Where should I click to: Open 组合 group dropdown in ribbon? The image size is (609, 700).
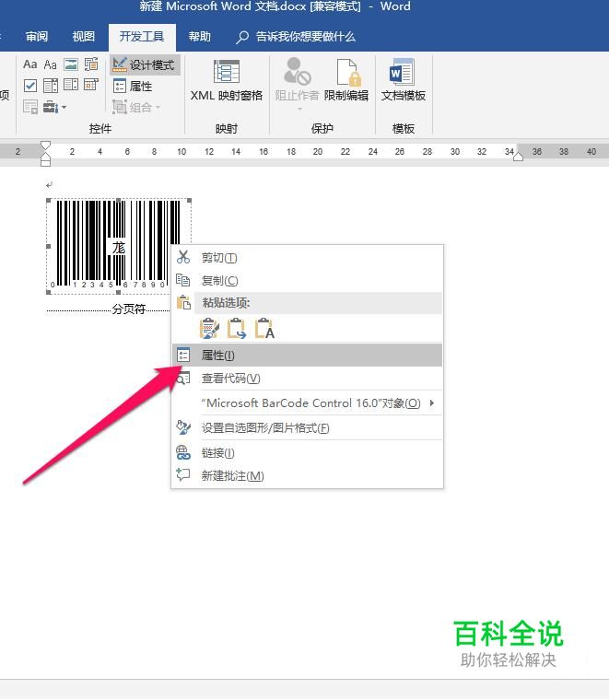pos(136,107)
